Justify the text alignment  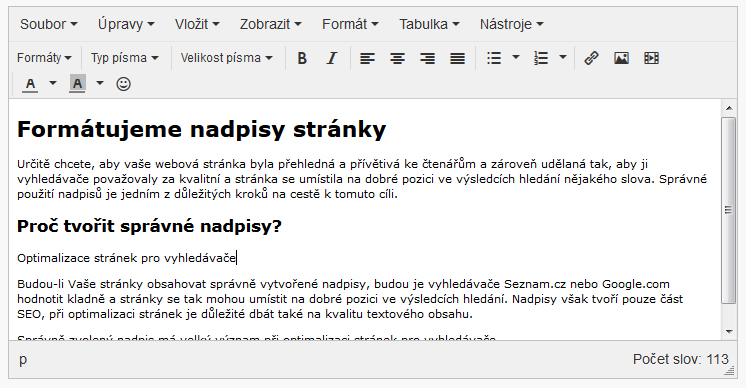tap(457, 58)
